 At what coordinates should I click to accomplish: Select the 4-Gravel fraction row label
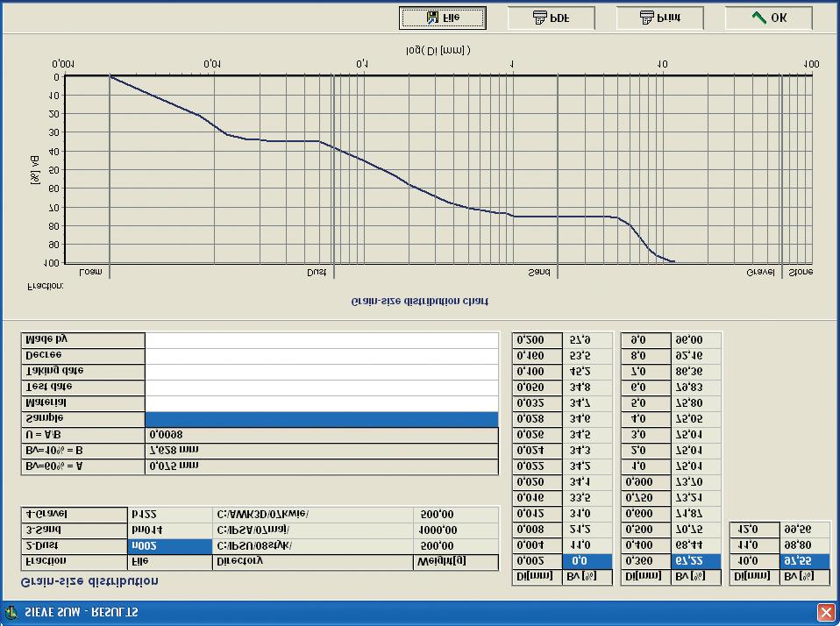74,515
